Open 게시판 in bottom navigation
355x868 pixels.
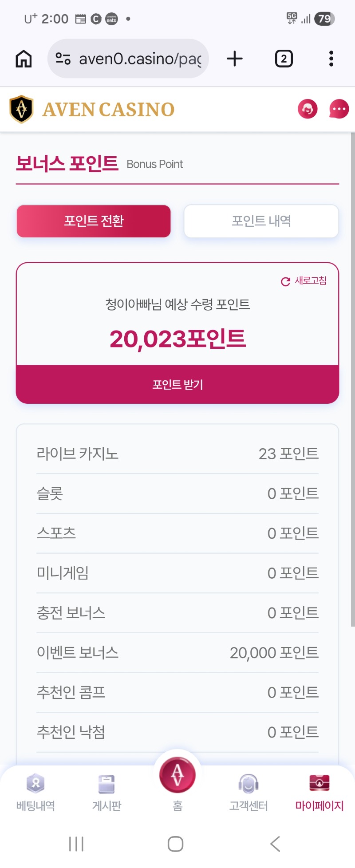click(x=106, y=793)
